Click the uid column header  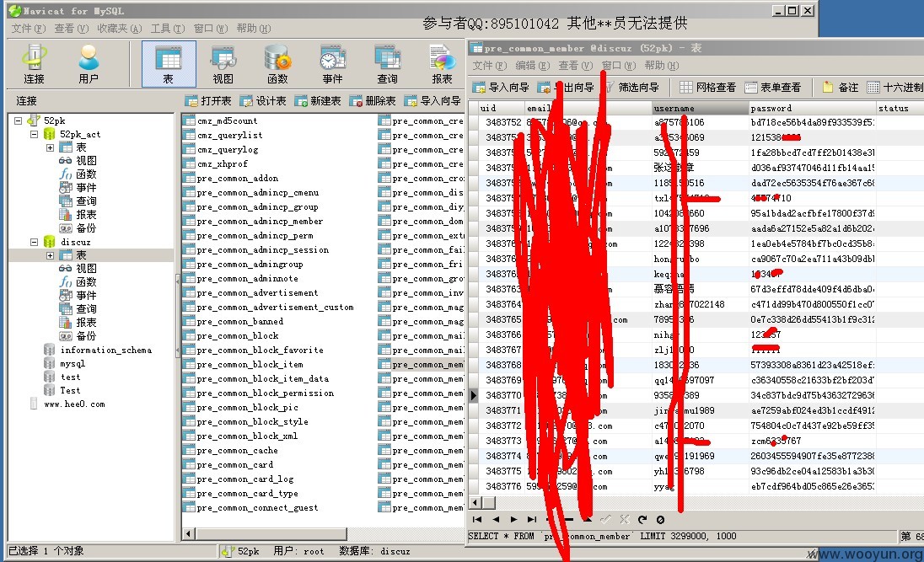[502, 108]
